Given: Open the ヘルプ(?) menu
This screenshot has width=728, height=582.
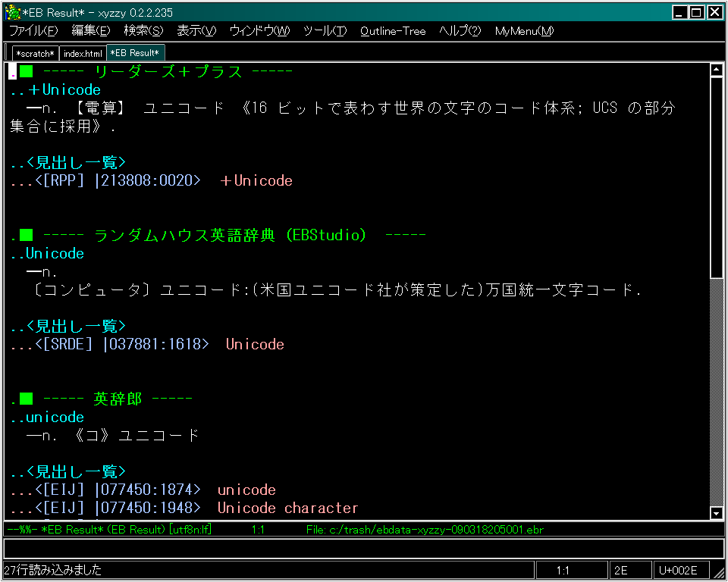Looking at the screenshot, I should (460, 31).
